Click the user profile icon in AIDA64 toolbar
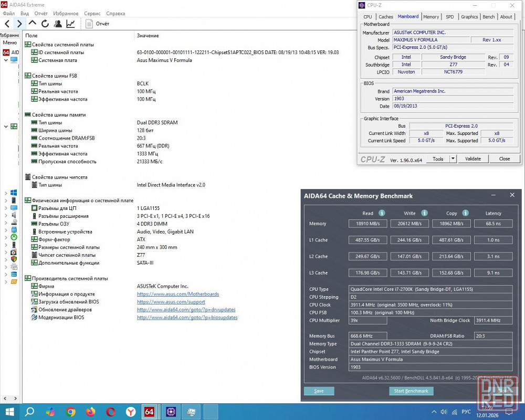This screenshot has width=525, height=420. [58, 24]
